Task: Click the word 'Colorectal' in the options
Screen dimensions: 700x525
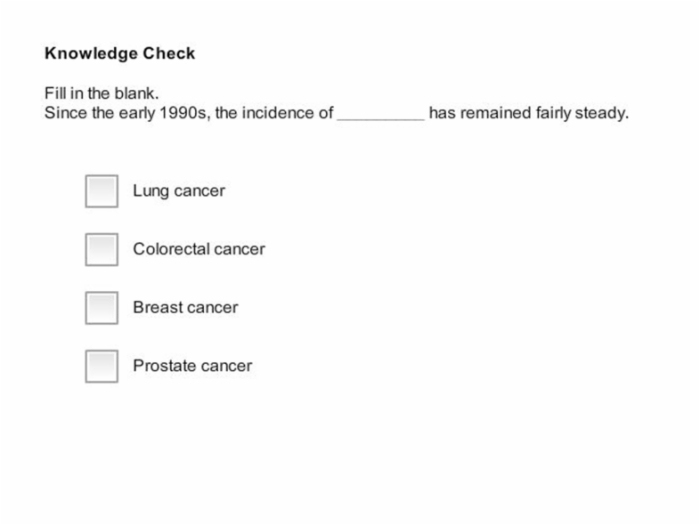Action: click(x=171, y=249)
